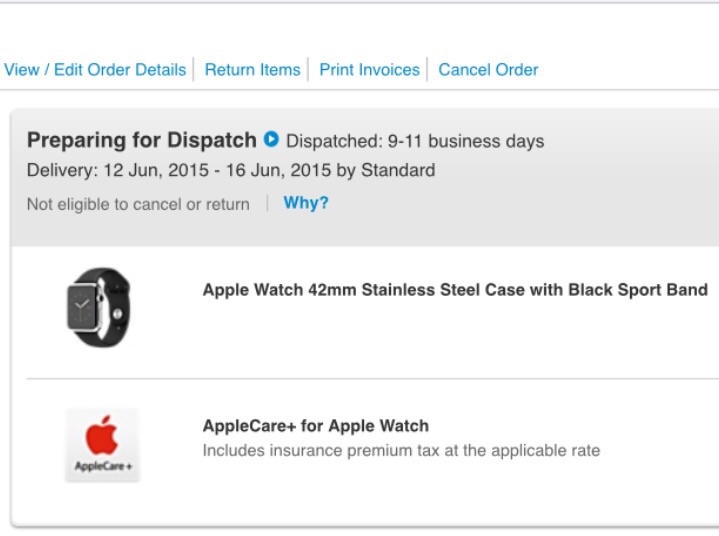Click blue arrow icon beside Preparing for Dispatch

pyautogui.click(x=271, y=139)
